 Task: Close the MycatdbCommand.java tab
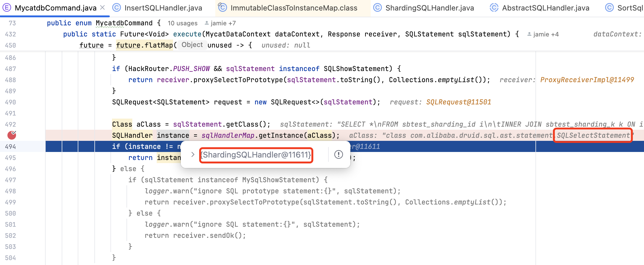click(x=103, y=7)
